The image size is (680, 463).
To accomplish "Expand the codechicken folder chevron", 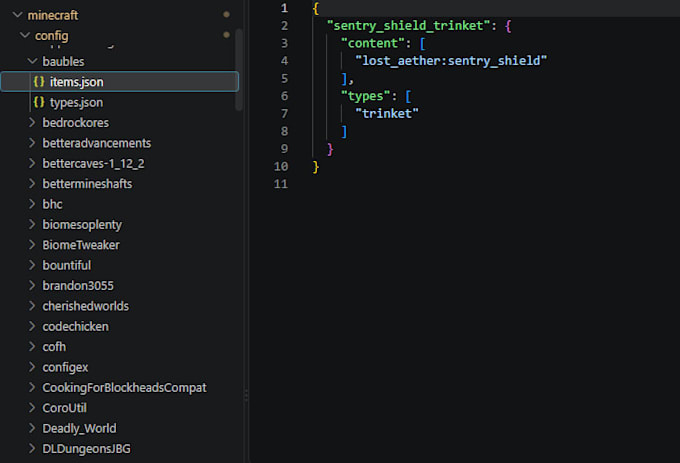I will pyautogui.click(x=32, y=326).
